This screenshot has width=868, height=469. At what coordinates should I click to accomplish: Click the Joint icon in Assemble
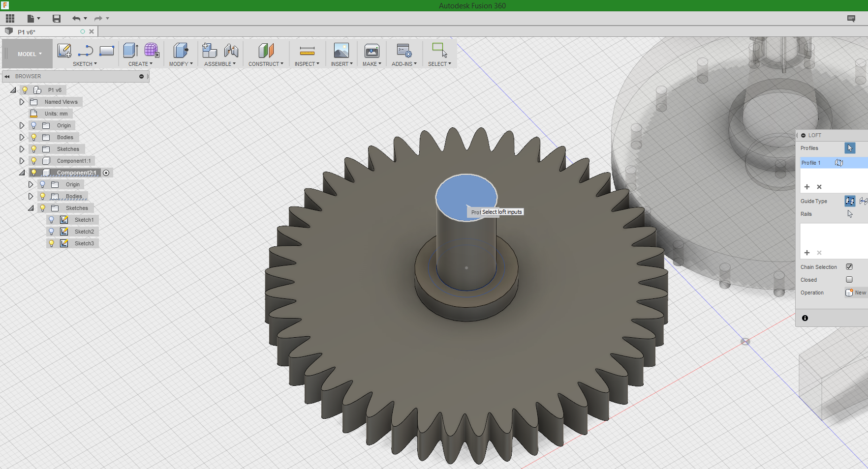(231, 51)
